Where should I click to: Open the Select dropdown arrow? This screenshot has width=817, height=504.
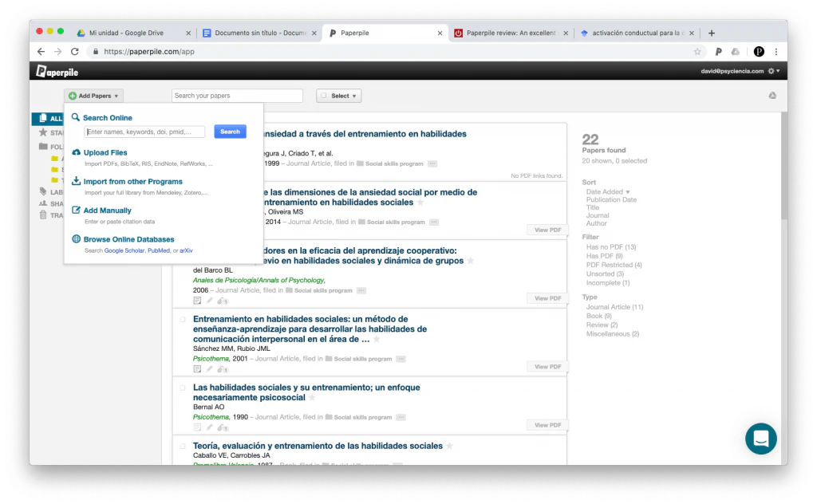[354, 96]
